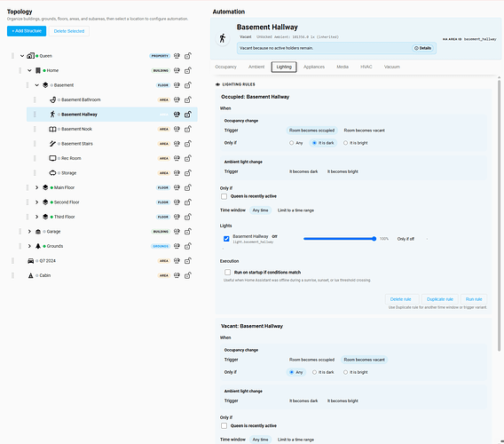
Task: Expand the Main Floor tree node
Action: point(36,187)
